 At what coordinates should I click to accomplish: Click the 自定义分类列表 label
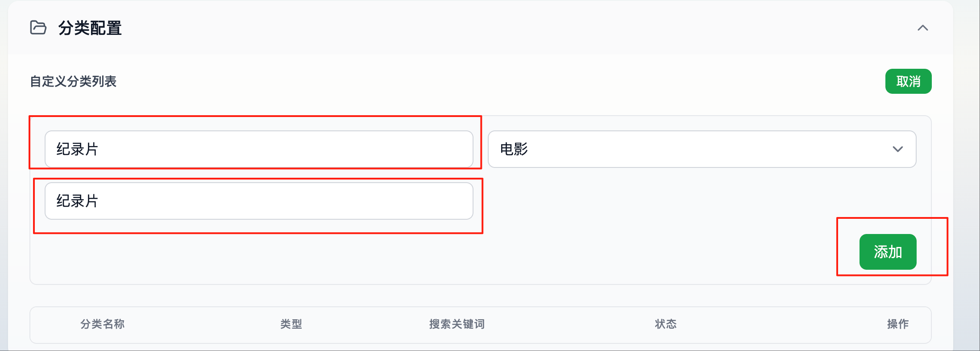pos(73,81)
